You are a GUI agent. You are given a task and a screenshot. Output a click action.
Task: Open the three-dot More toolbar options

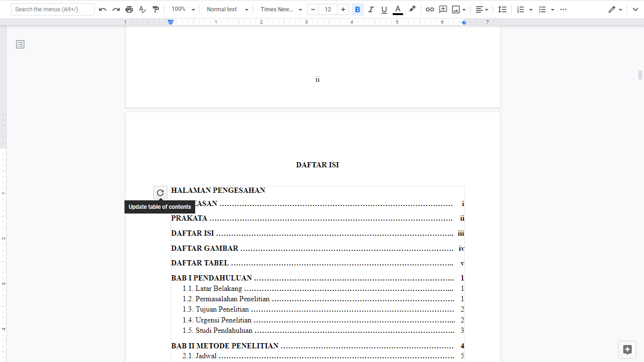563,9
